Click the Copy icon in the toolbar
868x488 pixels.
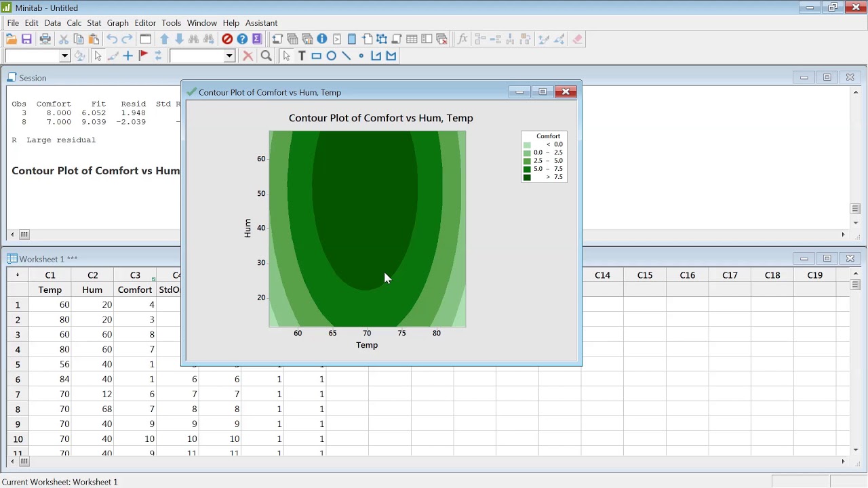[79, 39]
